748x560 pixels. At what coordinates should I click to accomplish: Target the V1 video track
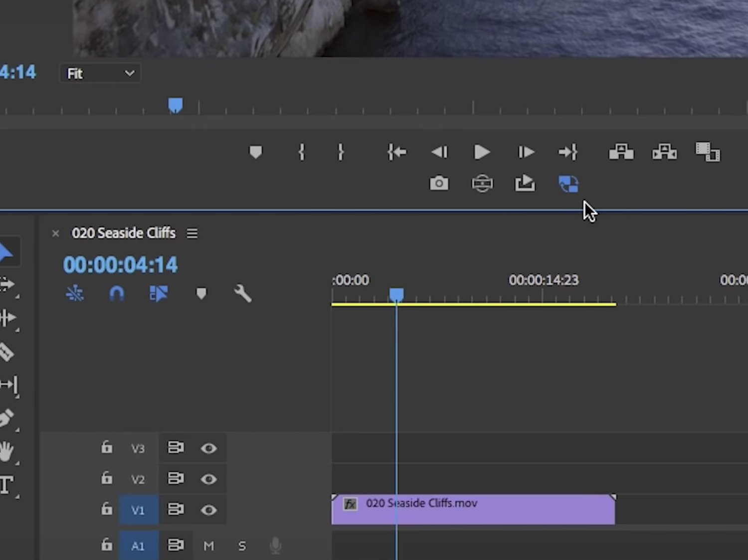[138, 510]
